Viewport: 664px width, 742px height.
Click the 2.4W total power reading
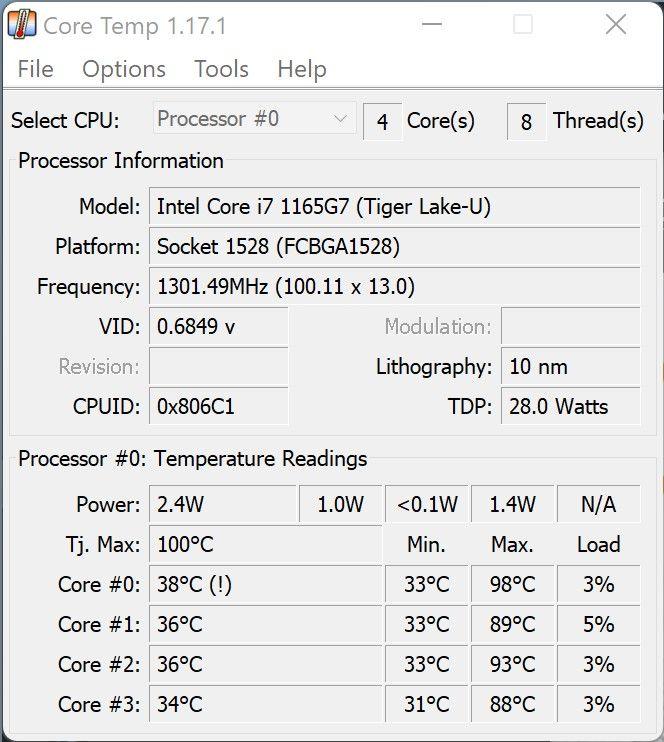pos(222,505)
